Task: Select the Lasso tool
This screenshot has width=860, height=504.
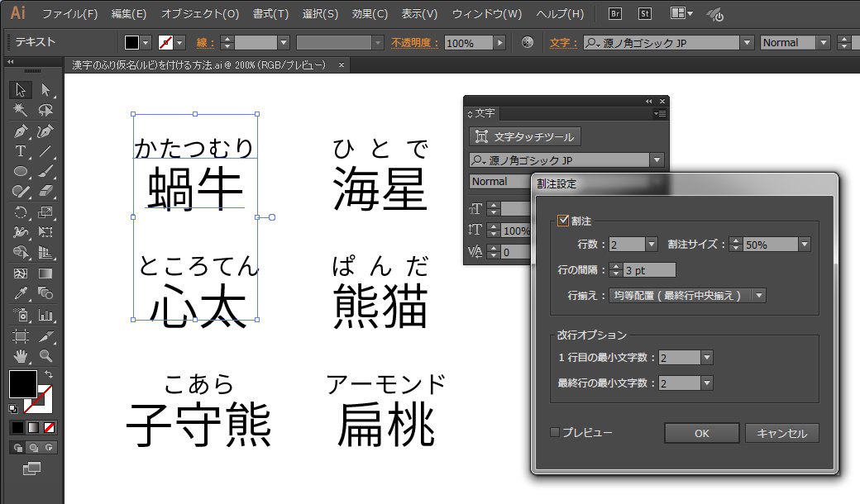Action: point(45,110)
